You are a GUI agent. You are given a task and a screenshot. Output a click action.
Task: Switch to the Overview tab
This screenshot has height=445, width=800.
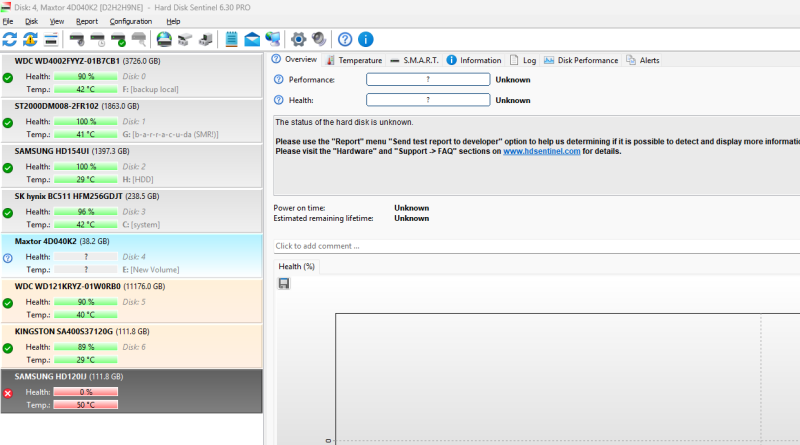point(294,59)
